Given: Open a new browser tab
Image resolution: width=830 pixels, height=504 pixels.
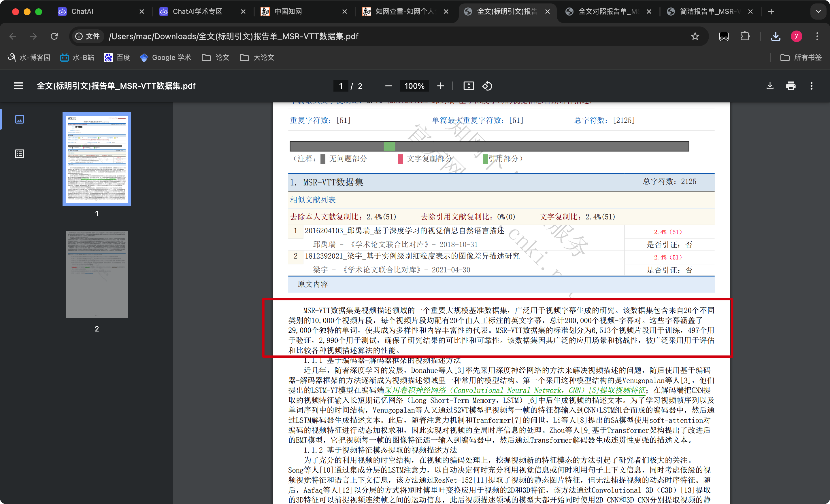Looking at the screenshot, I should [x=771, y=12].
